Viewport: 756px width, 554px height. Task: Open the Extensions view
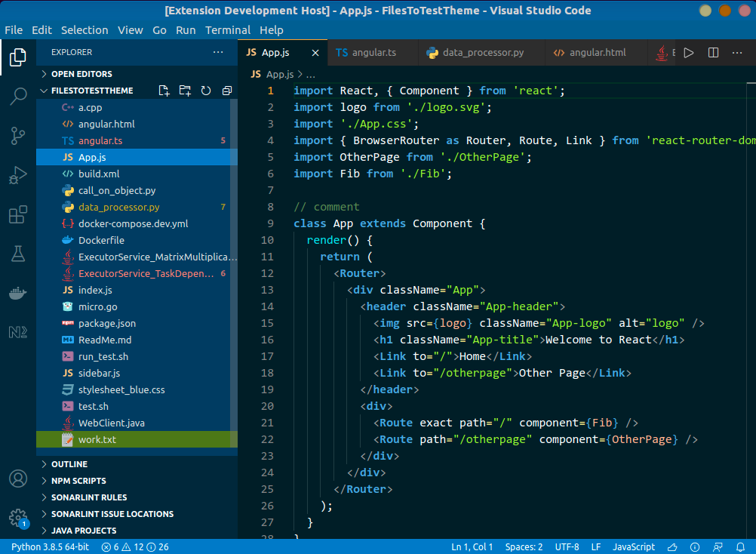pyautogui.click(x=18, y=214)
